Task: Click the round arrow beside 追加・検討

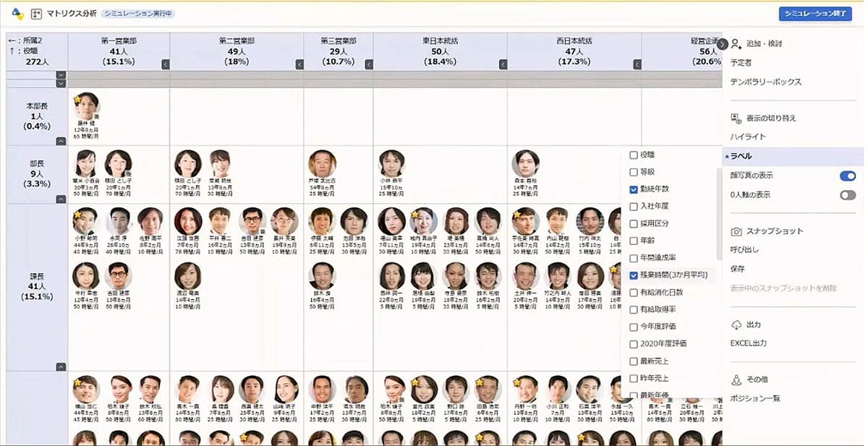Action: tap(722, 44)
